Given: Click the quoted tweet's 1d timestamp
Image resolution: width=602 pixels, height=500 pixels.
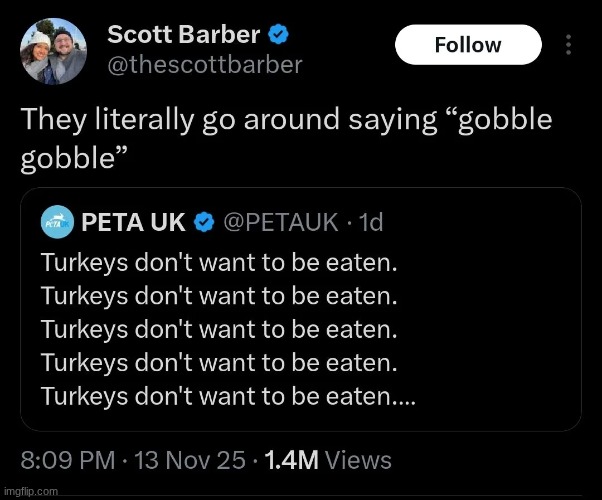Looking at the screenshot, I should point(370,223).
